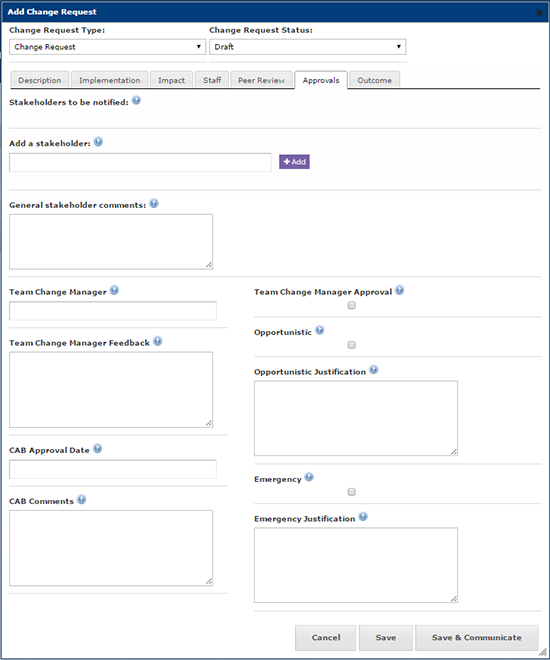This screenshot has width=550, height=660.
Task: Open help for General stakeholder comments
Action: (x=154, y=203)
